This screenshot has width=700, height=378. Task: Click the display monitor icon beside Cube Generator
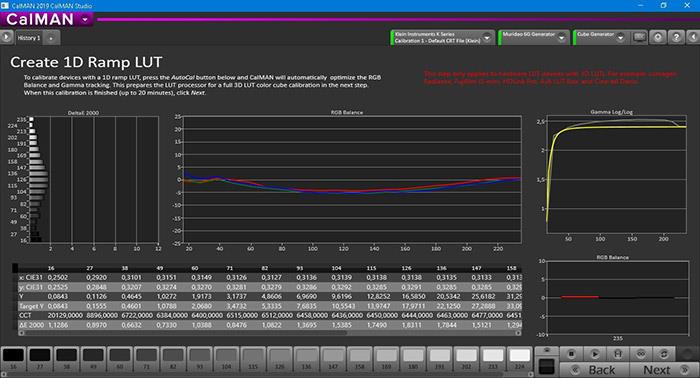coord(639,37)
